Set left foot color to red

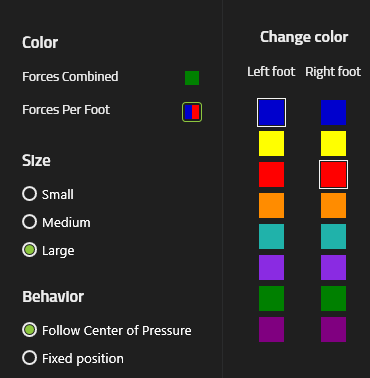(x=271, y=174)
